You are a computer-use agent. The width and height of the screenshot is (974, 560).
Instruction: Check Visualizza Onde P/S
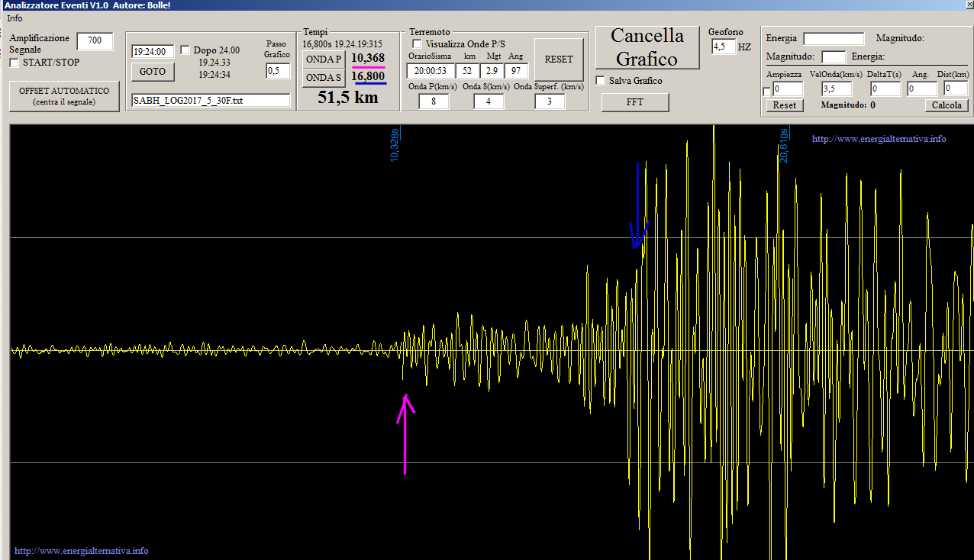417,44
